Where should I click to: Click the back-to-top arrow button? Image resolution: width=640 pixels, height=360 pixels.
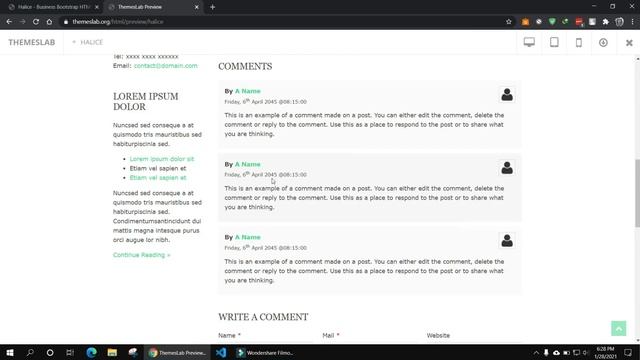[618, 329]
